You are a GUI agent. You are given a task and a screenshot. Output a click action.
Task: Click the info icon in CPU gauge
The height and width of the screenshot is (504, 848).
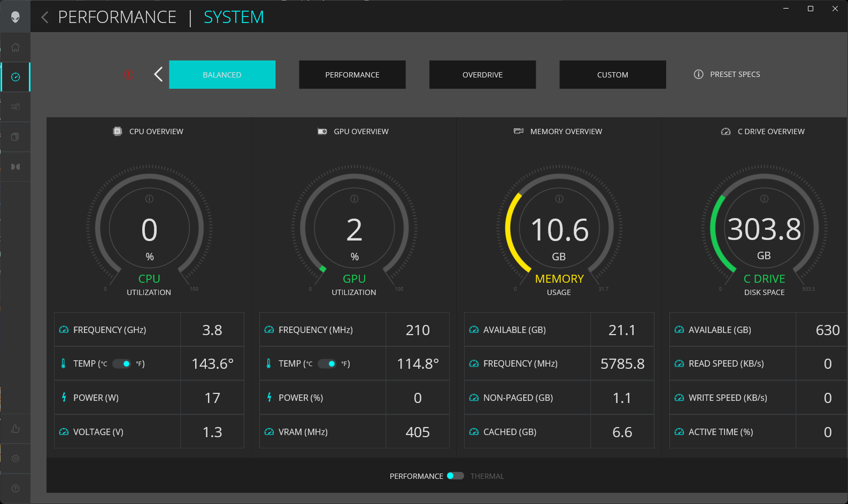click(149, 199)
